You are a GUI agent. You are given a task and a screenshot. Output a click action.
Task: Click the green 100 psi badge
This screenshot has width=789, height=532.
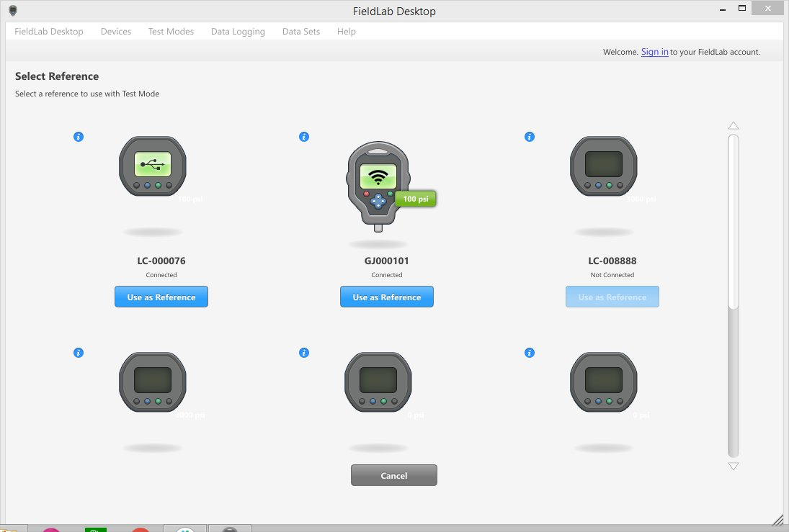pos(416,199)
